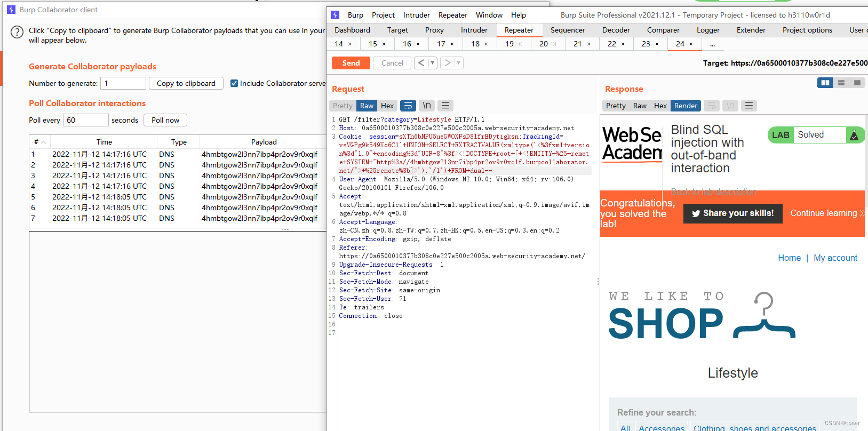Switch to side-by-side layout icon

point(825,83)
